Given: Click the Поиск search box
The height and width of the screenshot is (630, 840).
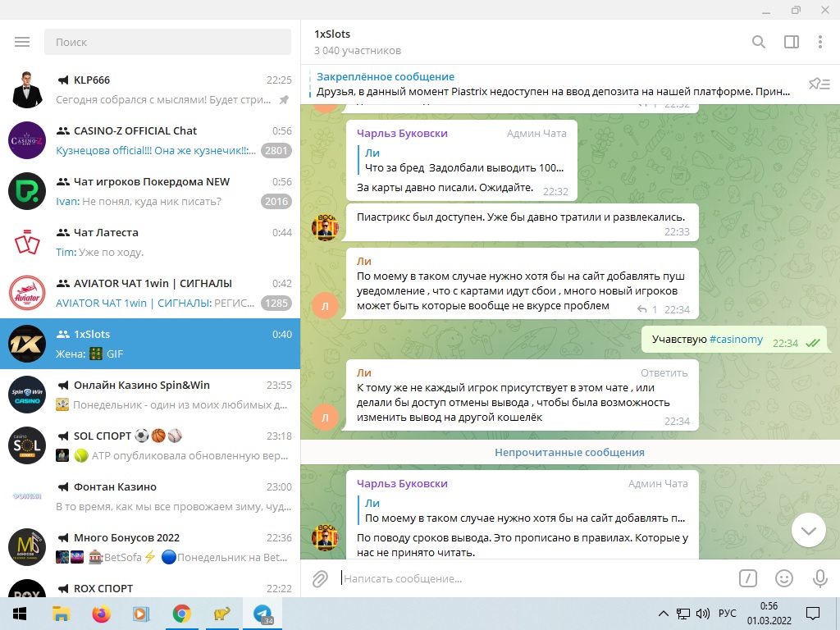Looking at the screenshot, I should (167, 42).
